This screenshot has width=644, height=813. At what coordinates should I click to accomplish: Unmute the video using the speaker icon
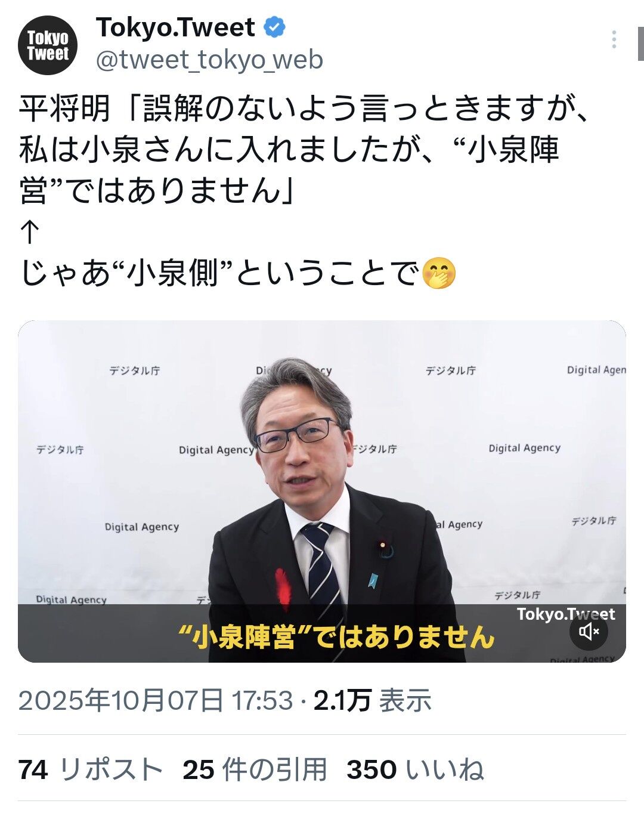tap(589, 631)
